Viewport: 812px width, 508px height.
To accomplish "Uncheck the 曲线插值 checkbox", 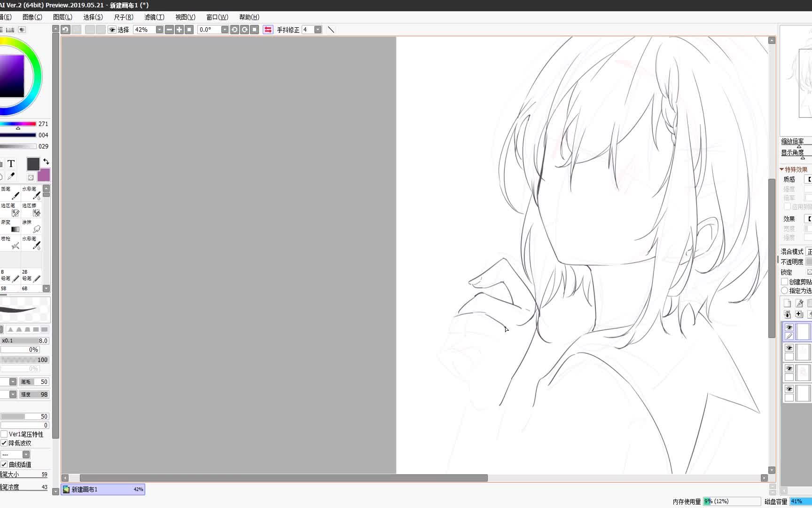I will 4,464.
